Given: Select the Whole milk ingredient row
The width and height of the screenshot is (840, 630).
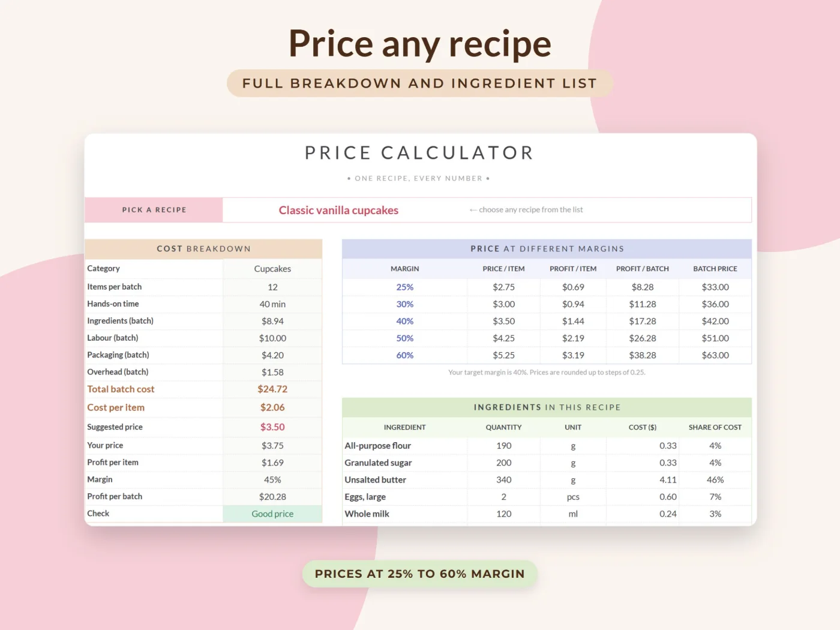Looking at the screenshot, I should (x=547, y=514).
